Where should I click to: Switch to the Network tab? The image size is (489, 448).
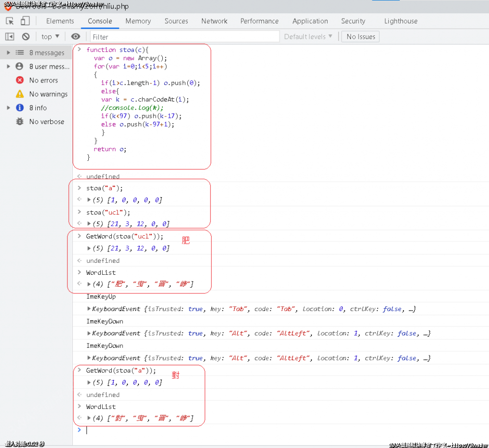coord(214,21)
